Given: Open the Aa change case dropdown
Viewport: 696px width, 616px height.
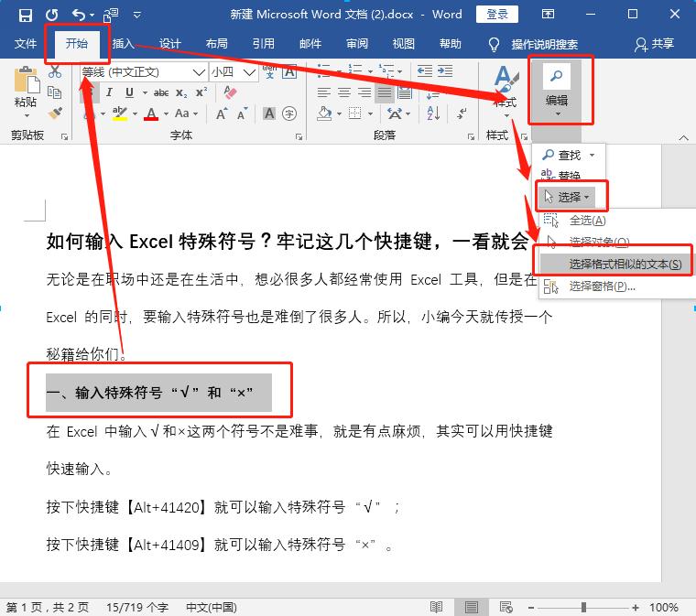Looking at the screenshot, I should click(186, 113).
